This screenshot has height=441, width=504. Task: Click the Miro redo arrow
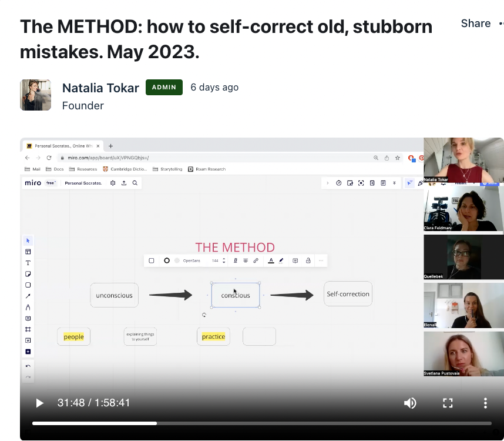pyautogui.click(x=28, y=377)
